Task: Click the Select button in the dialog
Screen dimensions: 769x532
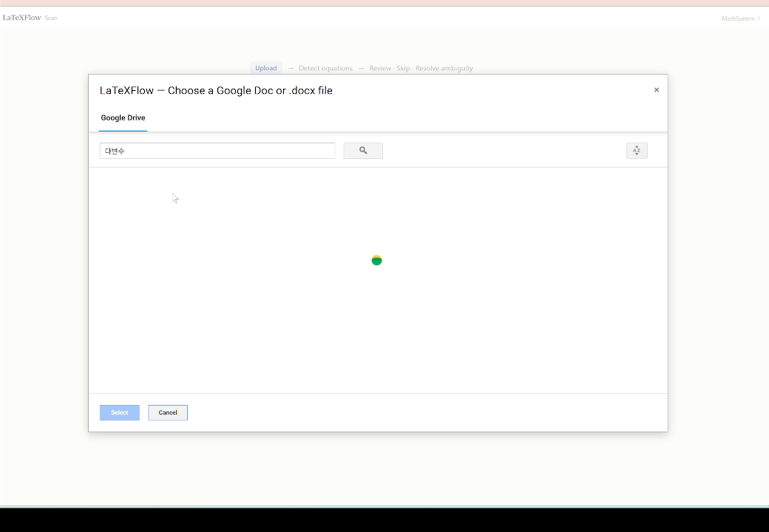Action: (x=120, y=412)
